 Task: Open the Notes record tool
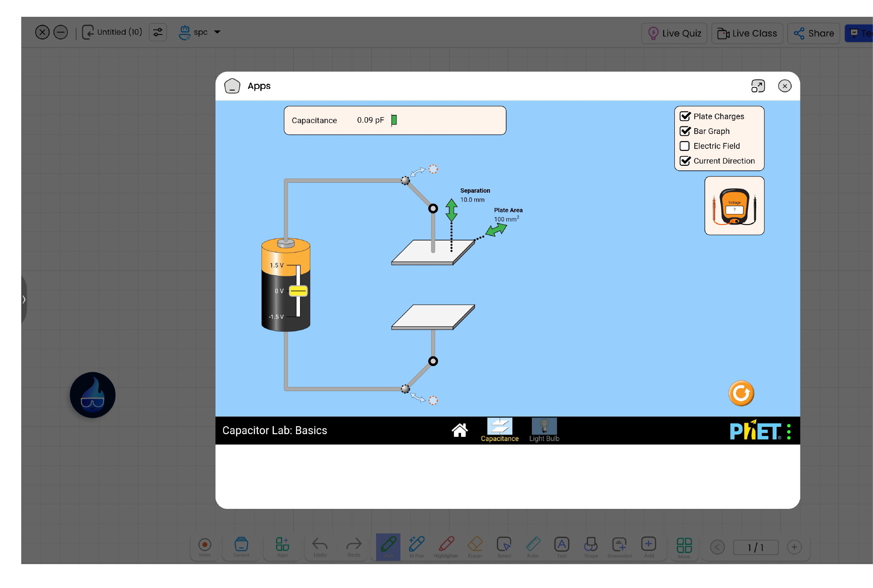point(205,547)
